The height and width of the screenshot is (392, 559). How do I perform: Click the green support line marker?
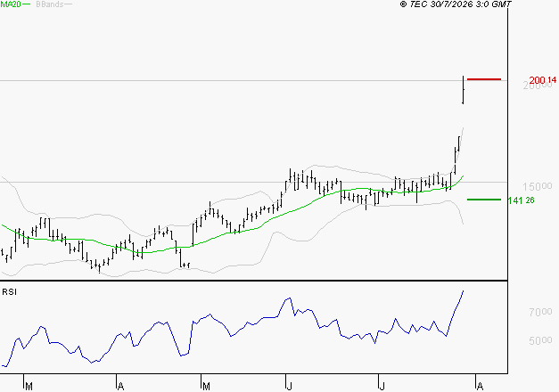pyautogui.click(x=484, y=200)
